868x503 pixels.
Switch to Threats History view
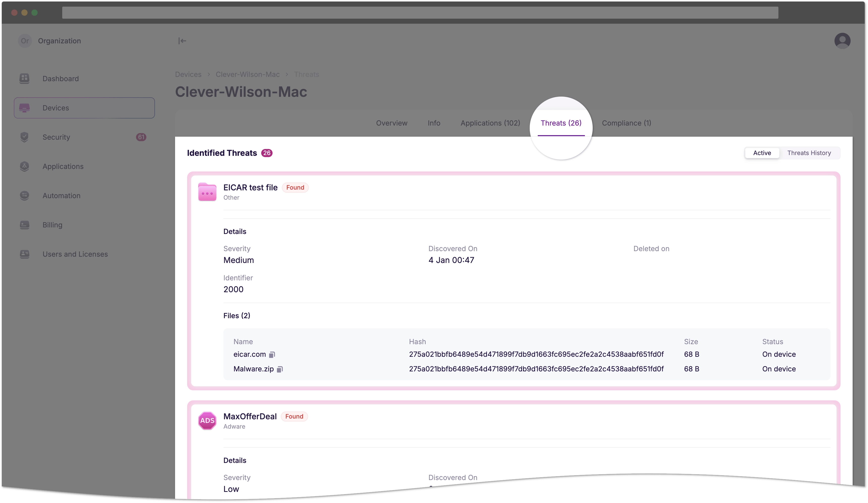point(809,153)
